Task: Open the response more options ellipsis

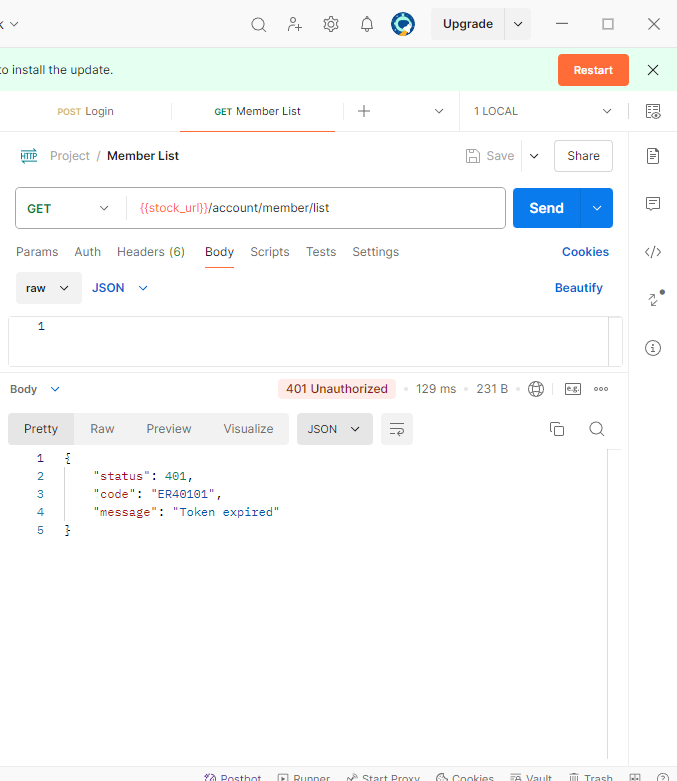Action: pyautogui.click(x=601, y=389)
